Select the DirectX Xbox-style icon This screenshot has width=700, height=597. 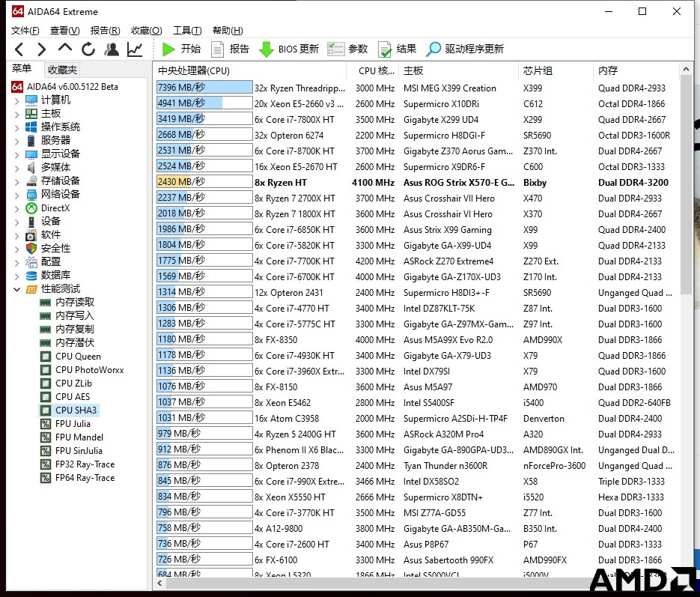[x=31, y=208]
